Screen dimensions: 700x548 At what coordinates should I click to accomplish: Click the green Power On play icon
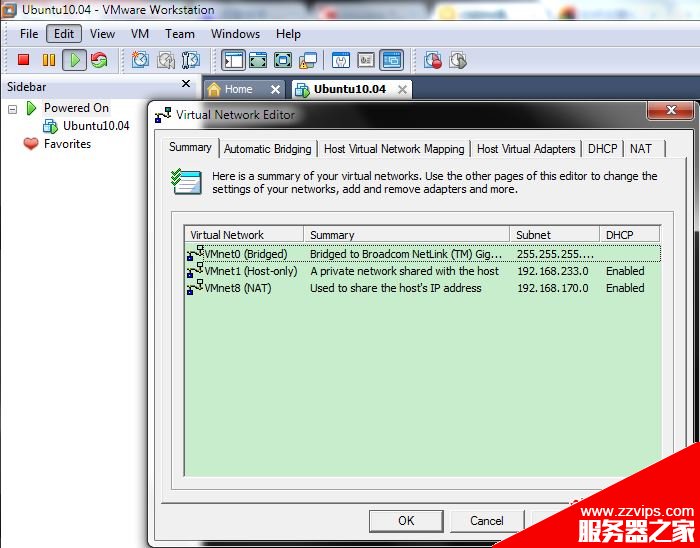pos(75,60)
